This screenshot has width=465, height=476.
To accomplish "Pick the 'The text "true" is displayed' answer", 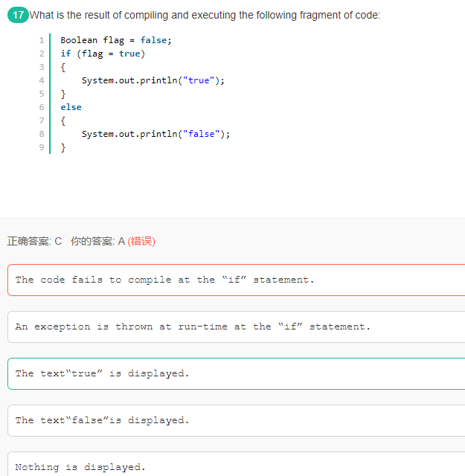I will [102, 373].
